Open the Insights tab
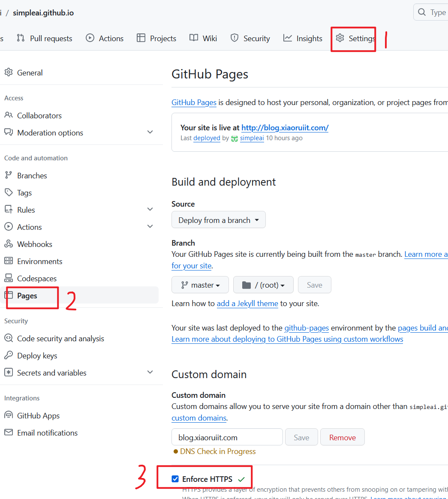The width and height of the screenshot is (448, 499). pos(303,38)
